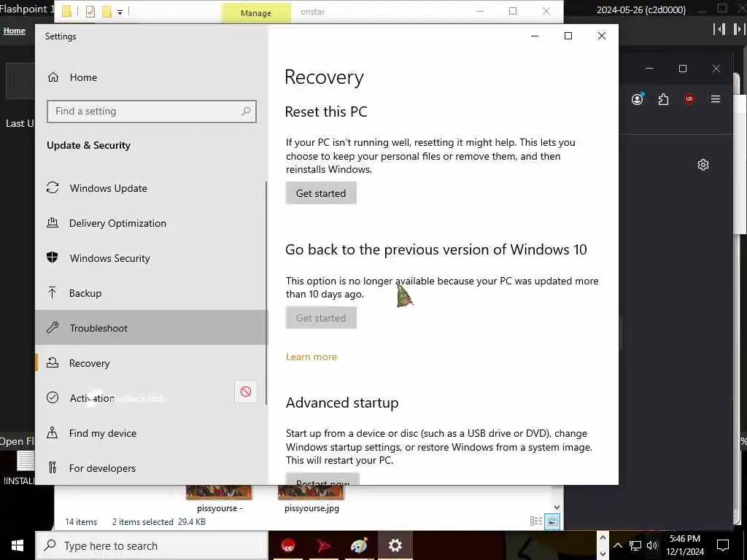Click the volume speaker icon in tray
Screen dimensions: 747x560
(x=652, y=545)
